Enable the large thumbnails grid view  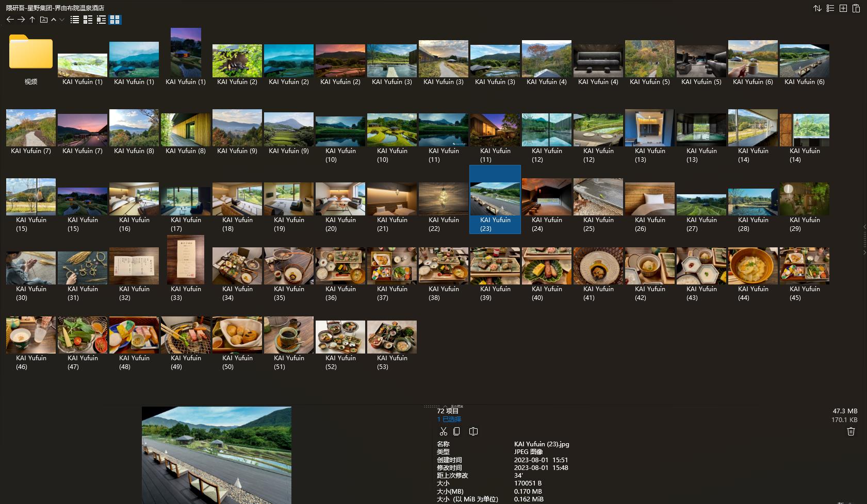coord(115,20)
